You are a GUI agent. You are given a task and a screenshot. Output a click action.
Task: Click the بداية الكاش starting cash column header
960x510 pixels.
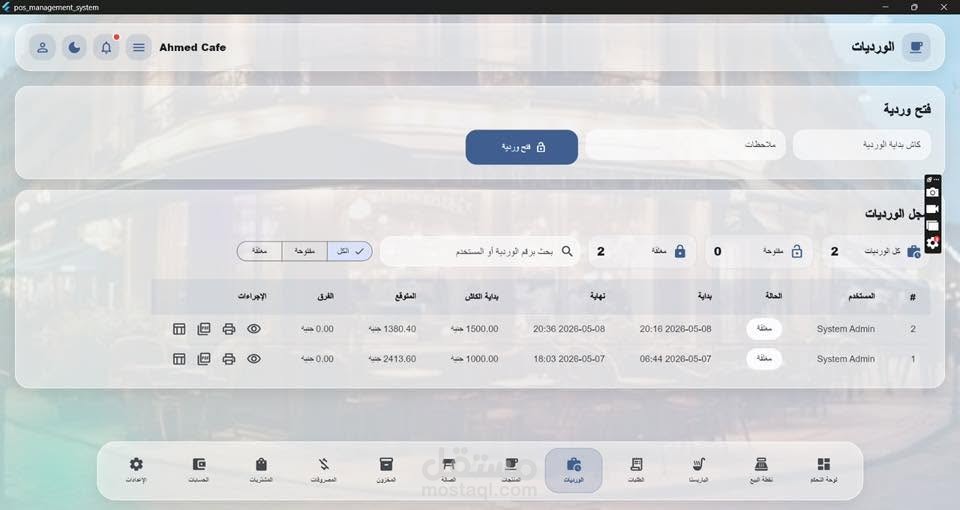coord(481,296)
